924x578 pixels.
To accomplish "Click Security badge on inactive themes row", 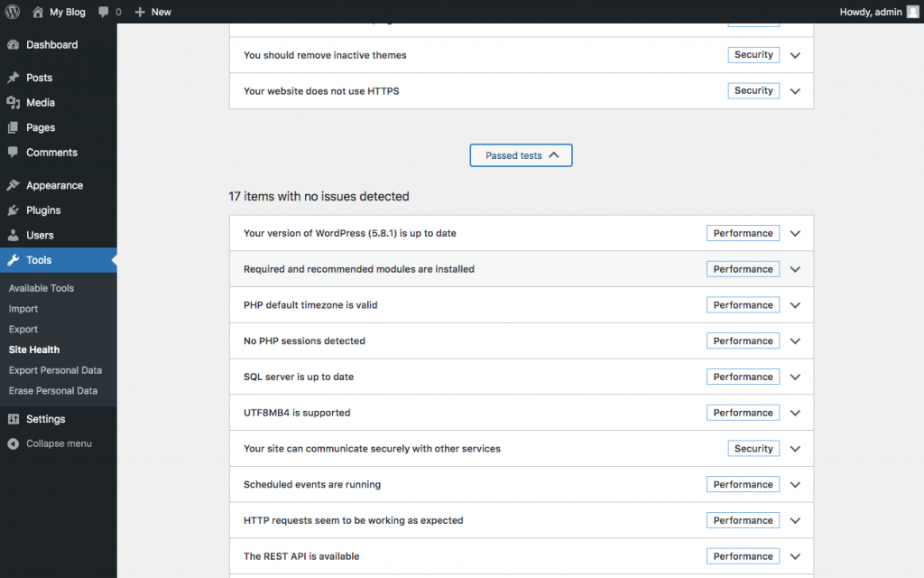I will (753, 55).
